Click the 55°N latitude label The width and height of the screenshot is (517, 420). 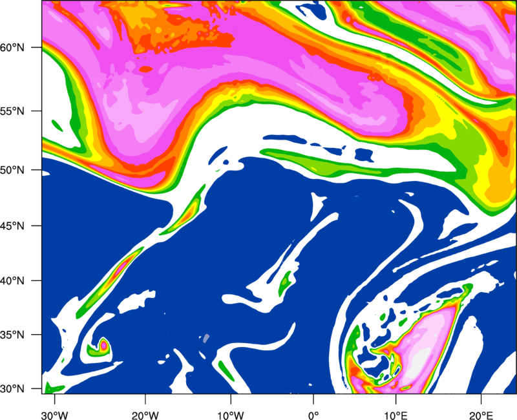[x=12, y=111]
